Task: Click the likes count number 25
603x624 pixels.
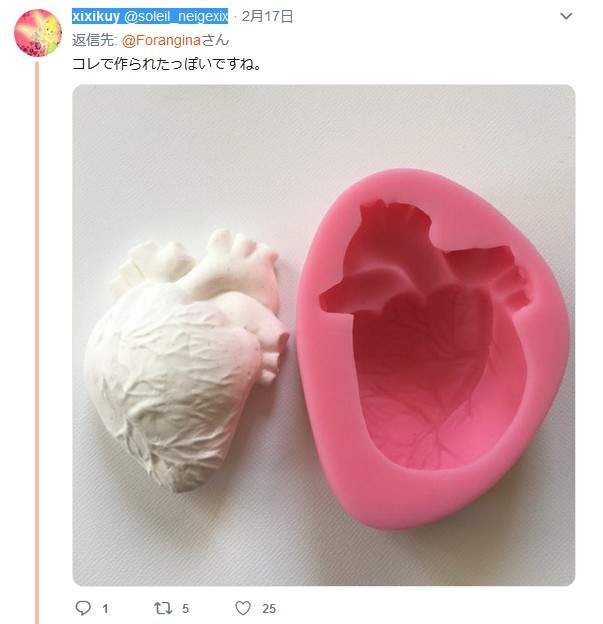Action: click(269, 608)
